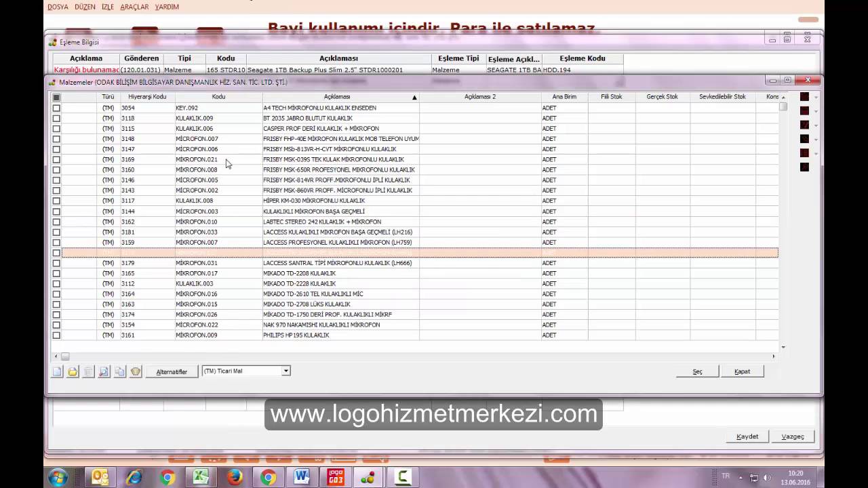Click Gönderen header in Eşleme Bilgisi
This screenshot has height=488, width=868.
(142, 58)
